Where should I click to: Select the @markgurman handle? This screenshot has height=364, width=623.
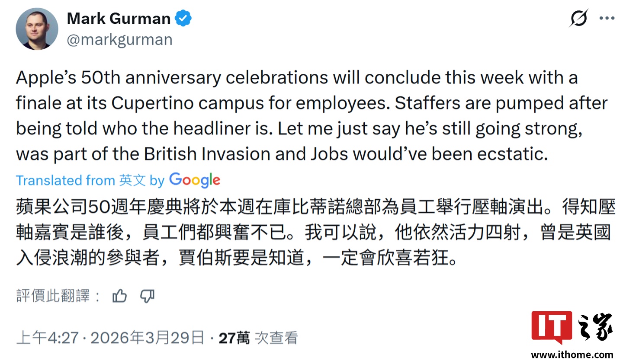click(x=119, y=39)
